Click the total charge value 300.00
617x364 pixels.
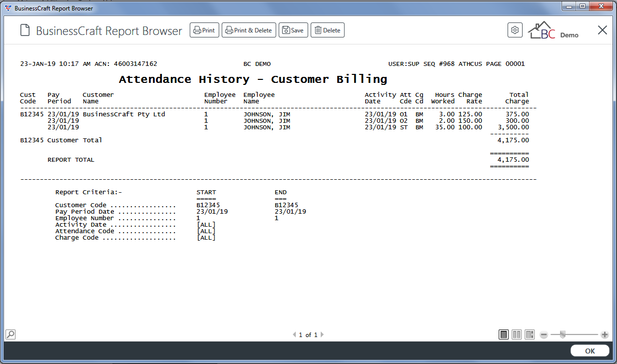click(x=517, y=121)
